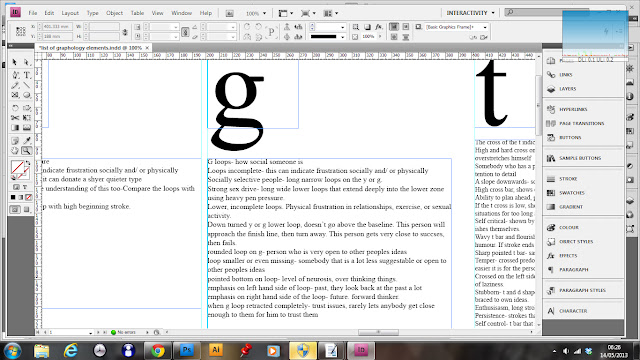Open the Colour panel
This screenshot has width=640, height=360.
coord(569,227)
